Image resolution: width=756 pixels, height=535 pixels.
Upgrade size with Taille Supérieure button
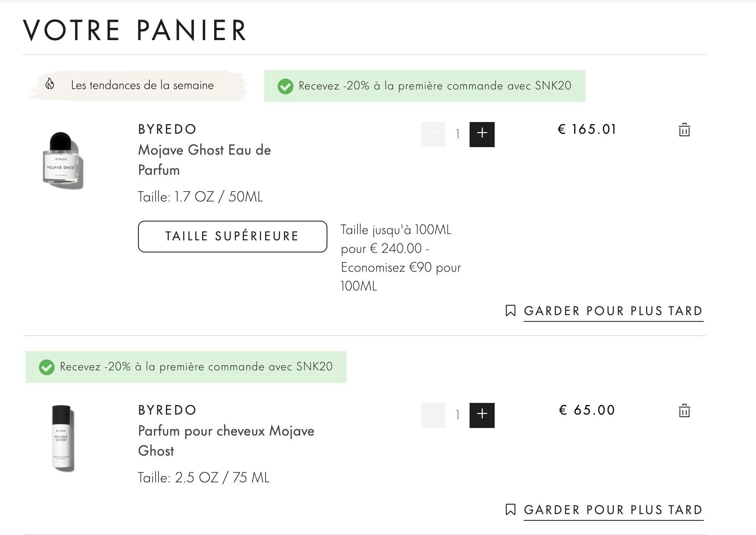(x=232, y=237)
